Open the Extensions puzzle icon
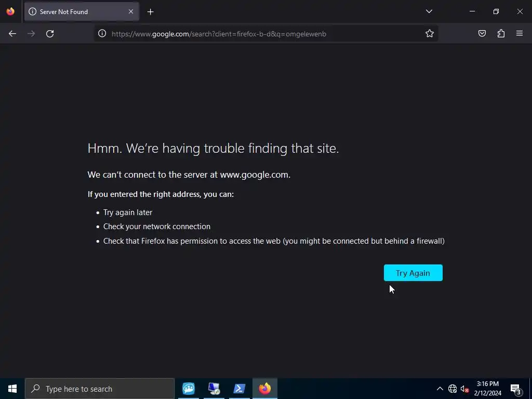This screenshot has width=532, height=399. [501, 33]
